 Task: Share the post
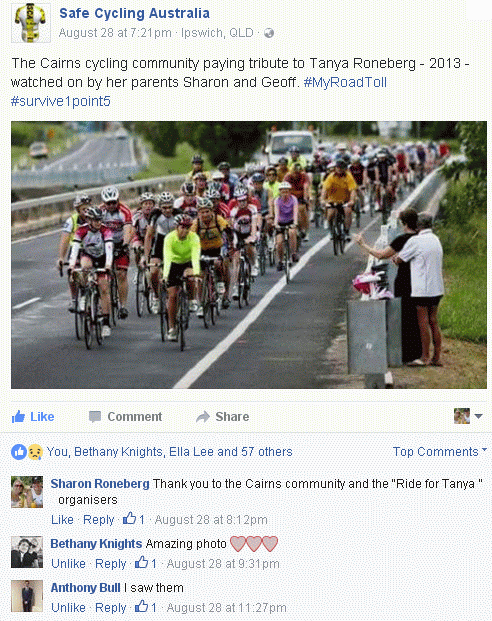tap(223, 417)
